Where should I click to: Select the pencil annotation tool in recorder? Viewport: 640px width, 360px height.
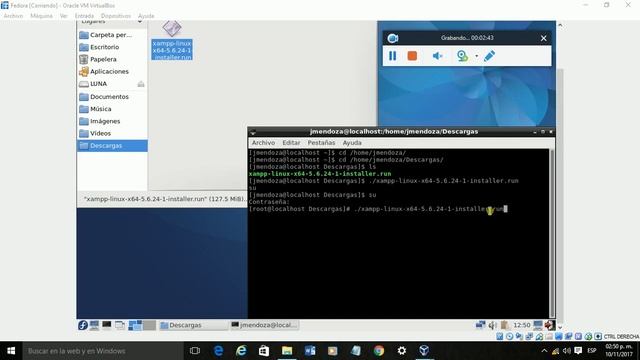(x=489, y=56)
